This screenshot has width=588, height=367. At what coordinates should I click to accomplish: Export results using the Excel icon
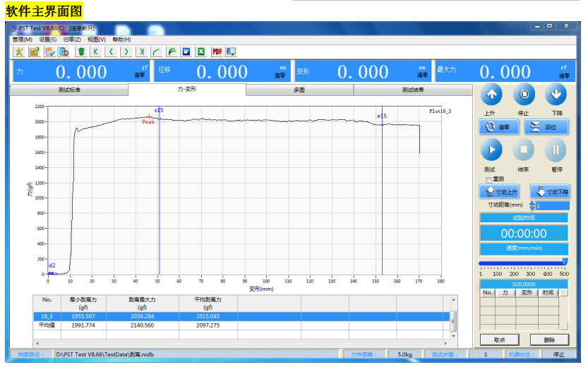(x=200, y=52)
